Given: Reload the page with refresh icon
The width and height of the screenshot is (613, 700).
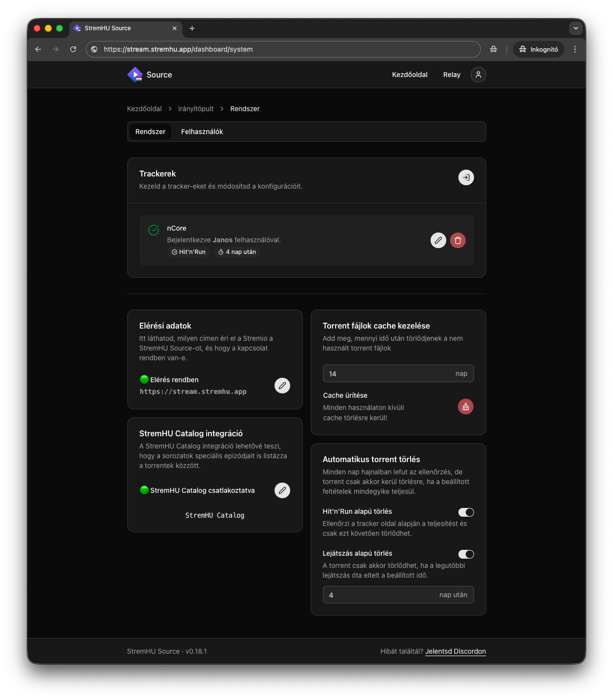Looking at the screenshot, I should coord(73,49).
